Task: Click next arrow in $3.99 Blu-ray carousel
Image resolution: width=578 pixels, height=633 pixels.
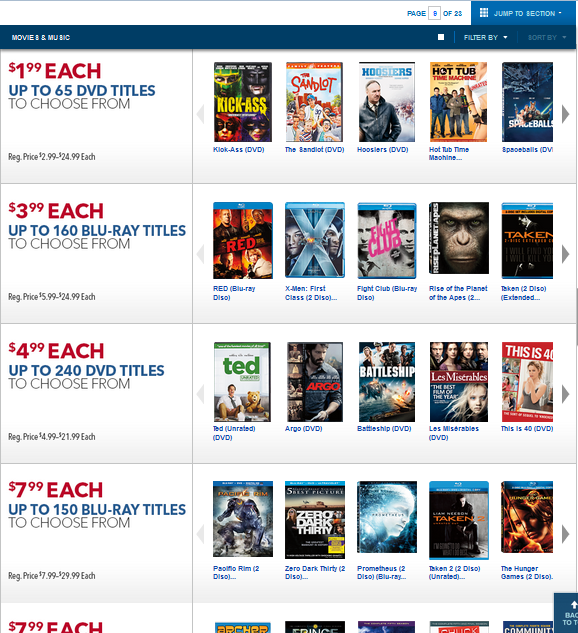Action: 565,254
